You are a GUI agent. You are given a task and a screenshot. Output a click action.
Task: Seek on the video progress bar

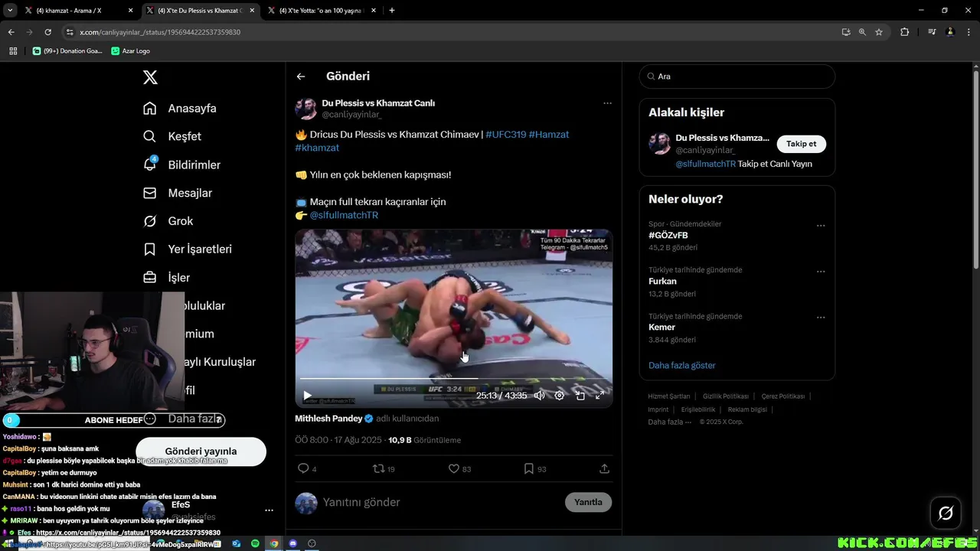(x=453, y=379)
